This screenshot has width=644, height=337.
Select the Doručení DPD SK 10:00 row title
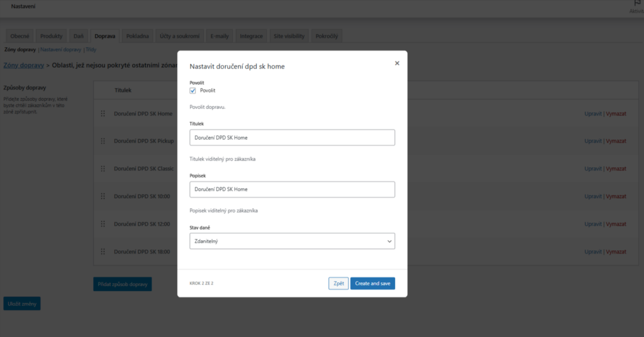click(142, 196)
